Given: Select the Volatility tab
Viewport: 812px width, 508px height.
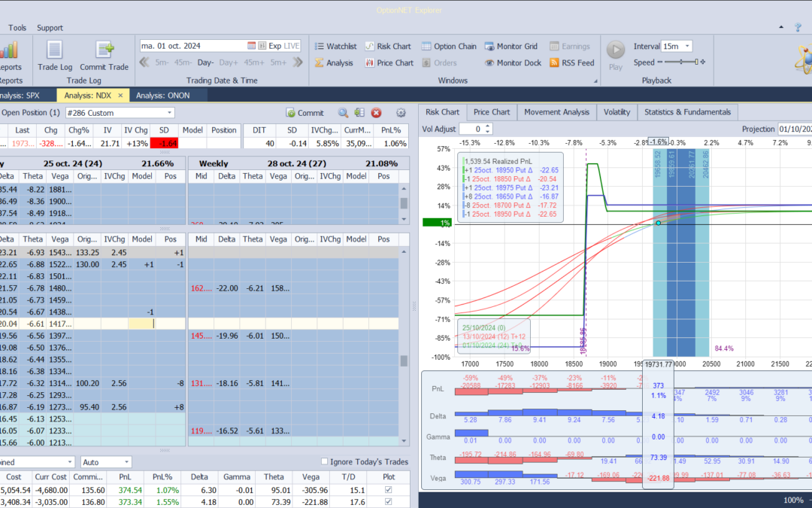Looking at the screenshot, I should click(x=617, y=112).
